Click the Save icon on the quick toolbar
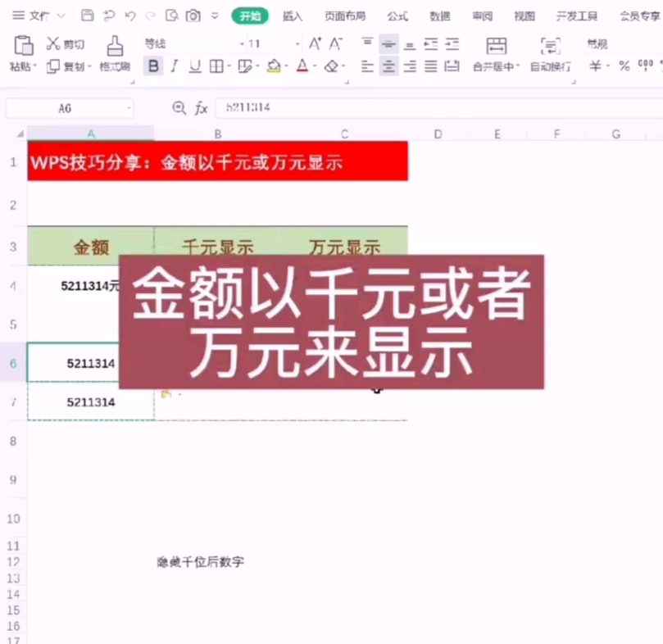 pos(86,16)
